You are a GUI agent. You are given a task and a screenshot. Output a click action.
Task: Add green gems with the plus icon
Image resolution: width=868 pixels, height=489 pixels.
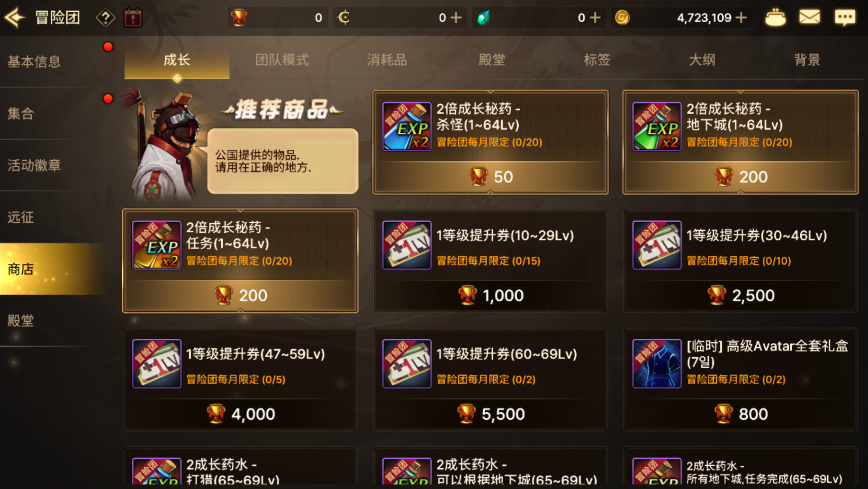596,18
